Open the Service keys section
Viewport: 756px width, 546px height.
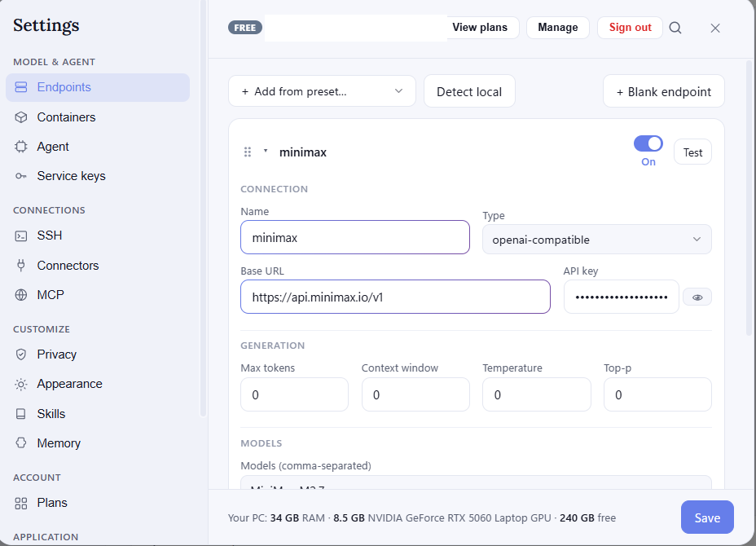[98, 176]
